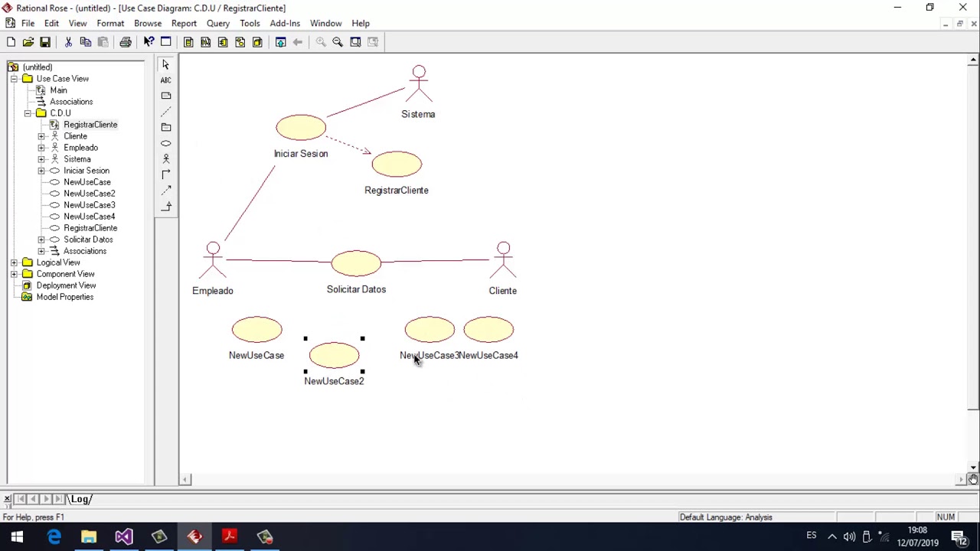This screenshot has height=551, width=980.
Task: Open the Query menu
Action: coord(218,23)
